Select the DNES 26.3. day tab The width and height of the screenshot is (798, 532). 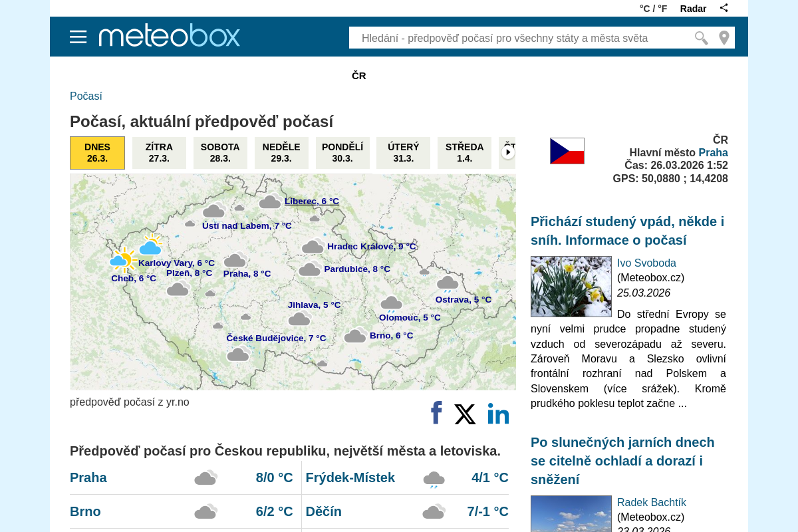tap(97, 152)
